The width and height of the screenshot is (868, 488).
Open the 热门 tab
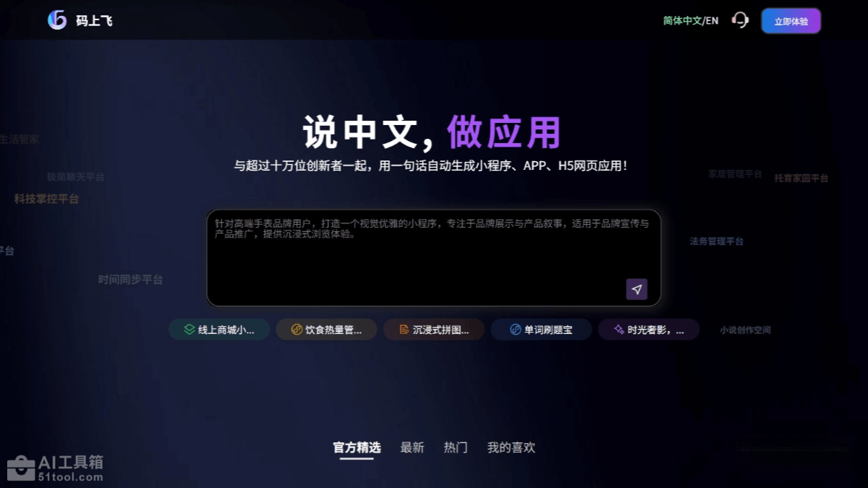(456, 448)
